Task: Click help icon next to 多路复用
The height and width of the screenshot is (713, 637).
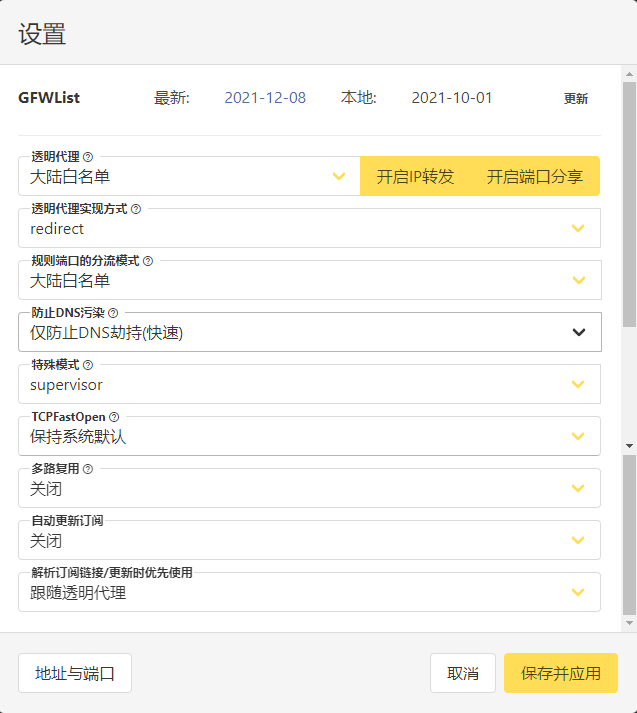Action: (88, 469)
